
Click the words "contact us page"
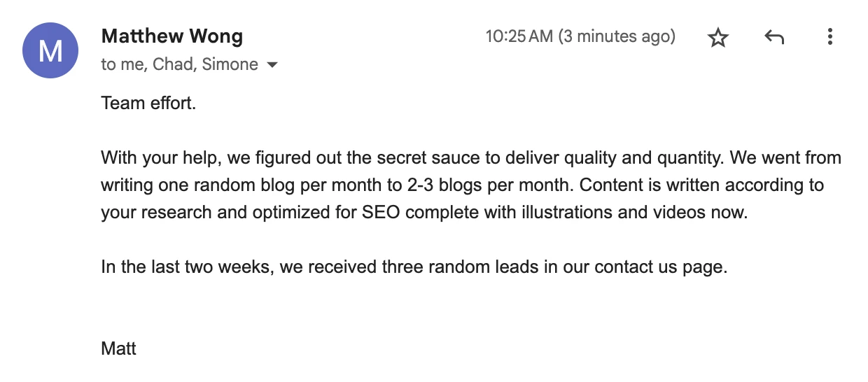[659, 267]
